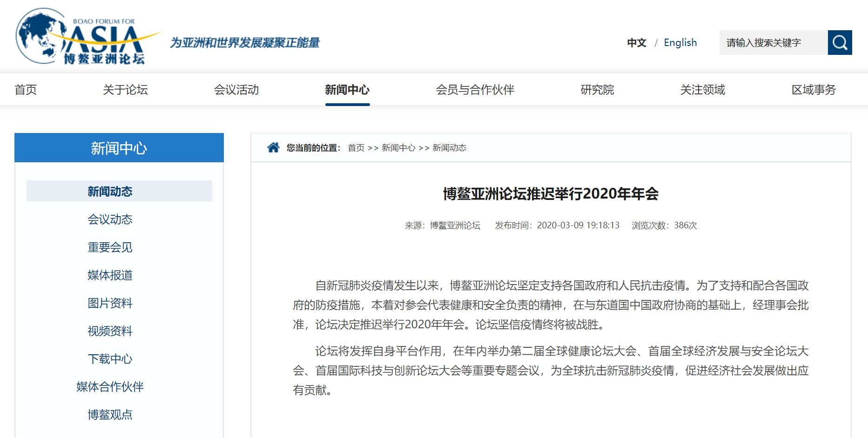Click the home icon in the breadcrumb
The image size is (868, 438).
(273, 148)
